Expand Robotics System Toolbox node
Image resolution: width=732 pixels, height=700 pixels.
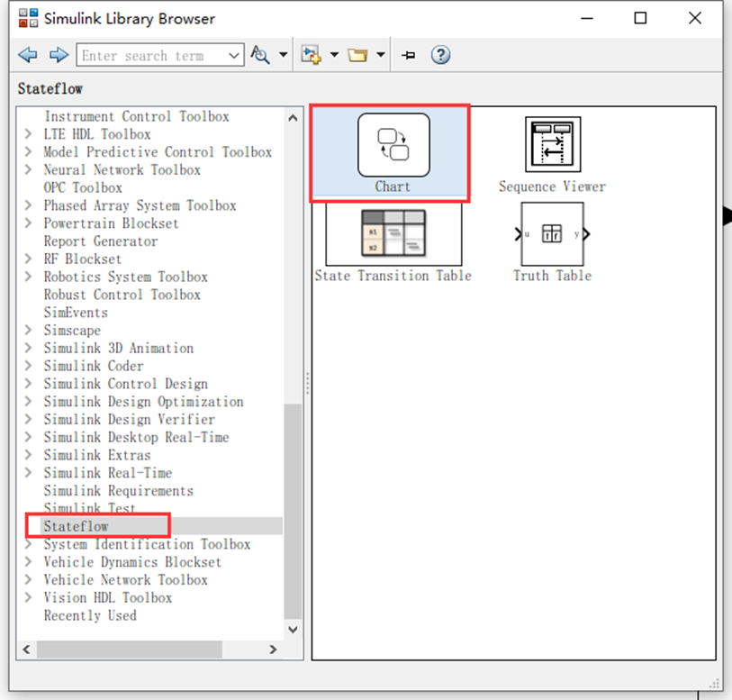(29, 277)
